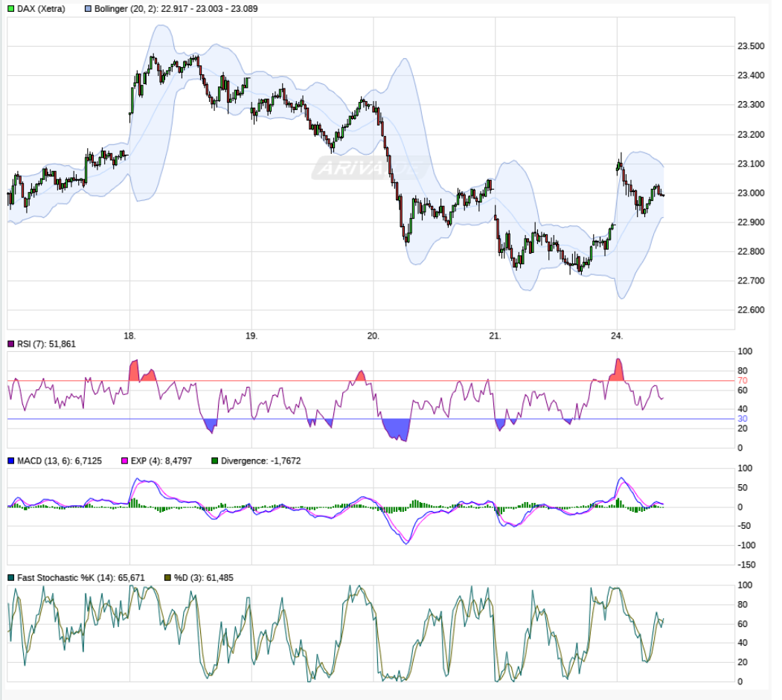782x700 pixels.
Task: Click the -150 MACD axis value
Action: tap(746, 565)
